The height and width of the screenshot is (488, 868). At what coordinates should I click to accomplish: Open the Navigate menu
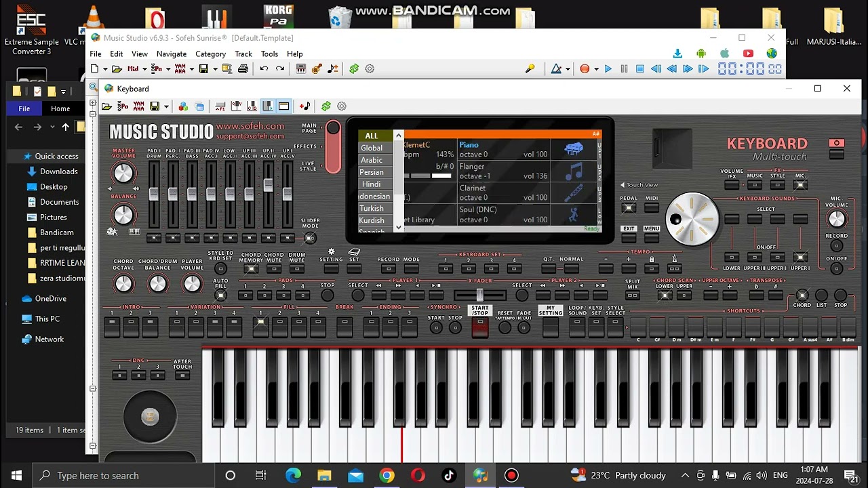pyautogui.click(x=172, y=54)
